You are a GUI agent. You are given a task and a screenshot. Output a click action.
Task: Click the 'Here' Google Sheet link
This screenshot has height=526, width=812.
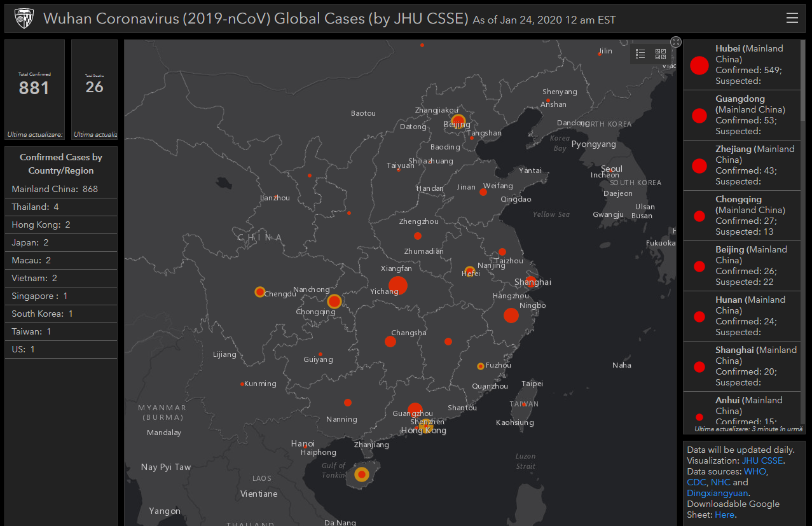click(725, 515)
